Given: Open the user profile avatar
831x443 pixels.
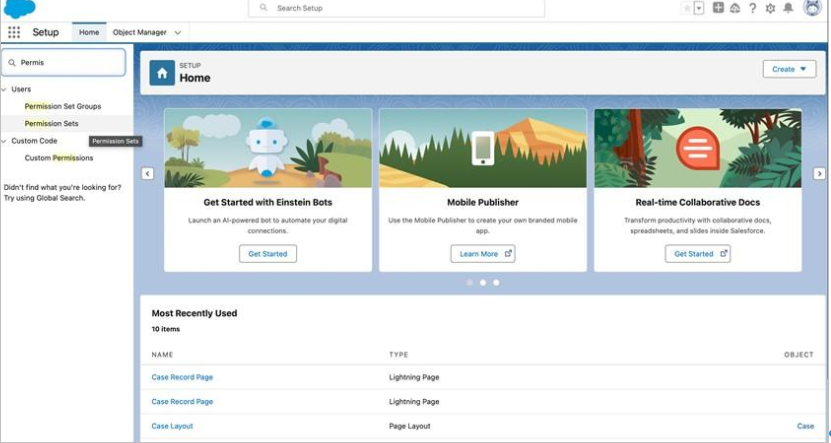Looking at the screenshot, I should [812, 8].
